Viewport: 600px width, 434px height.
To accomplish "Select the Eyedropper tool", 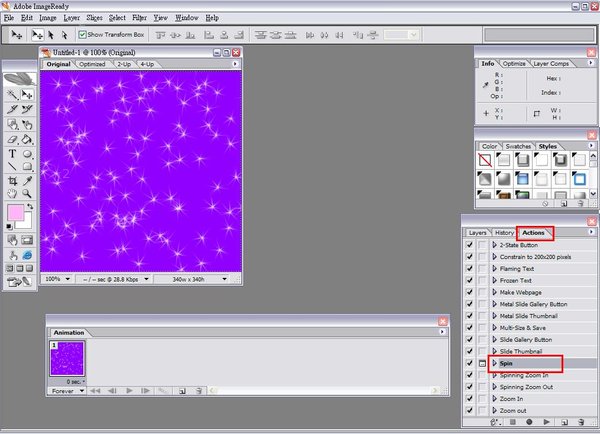I will pyautogui.click(x=28, y=181).
